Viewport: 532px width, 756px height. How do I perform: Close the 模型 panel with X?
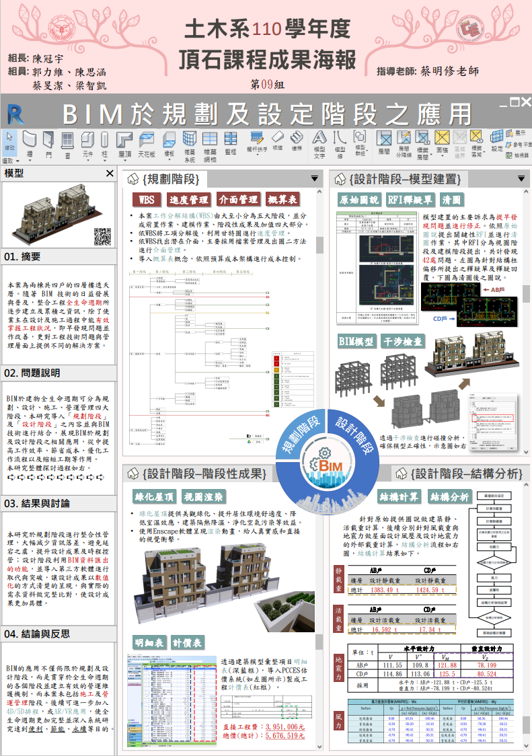click(x=110, y=173)
